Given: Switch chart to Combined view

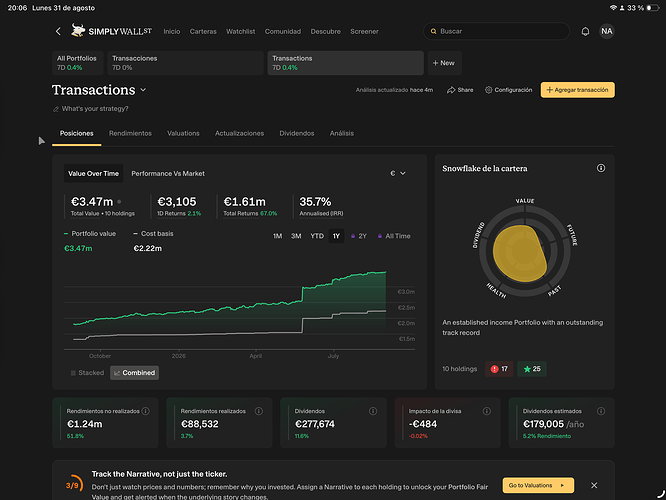Looking at the screenshot, I should (134, 373).
